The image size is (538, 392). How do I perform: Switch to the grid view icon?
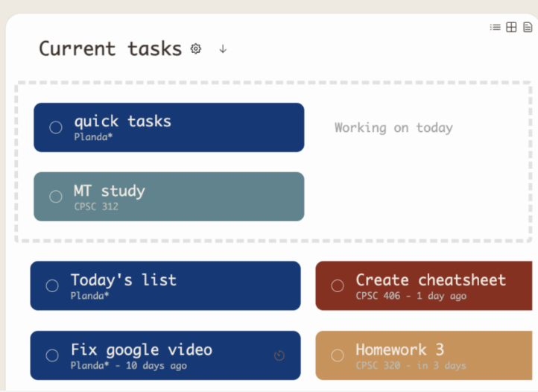pos(511,27)
